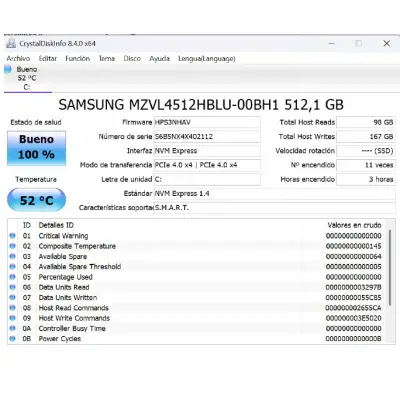400x416 pixels.
Task: Close the CrystalDiskInfo window
Action: coord(387,43)
